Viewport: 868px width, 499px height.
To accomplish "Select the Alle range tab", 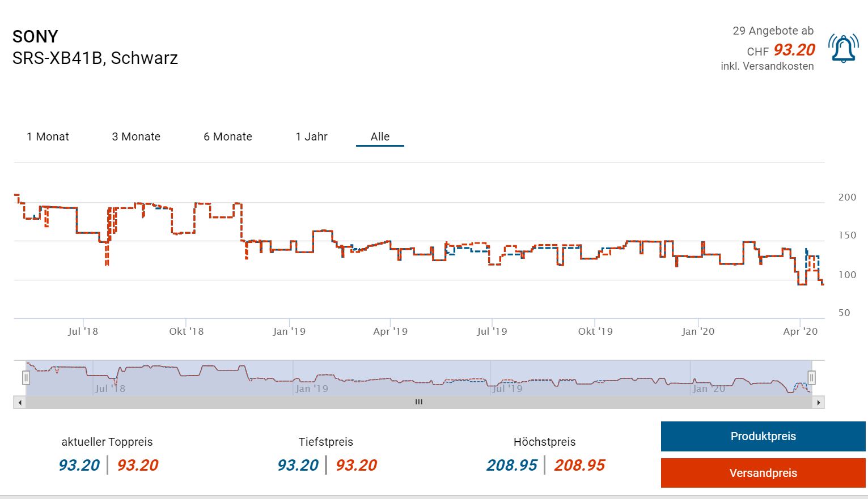I will pyautogui.click(x=380, y=137).
